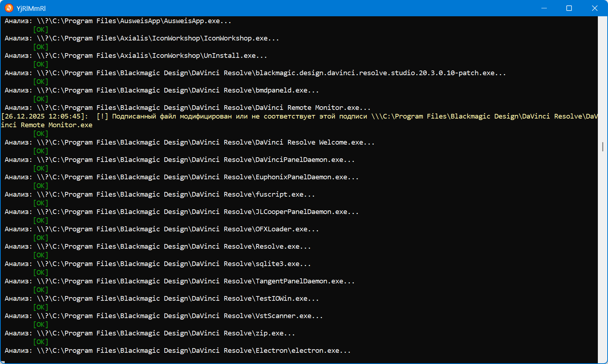
Task: Click the OFXLoader.exe analysis line
Action: point(161,229)
